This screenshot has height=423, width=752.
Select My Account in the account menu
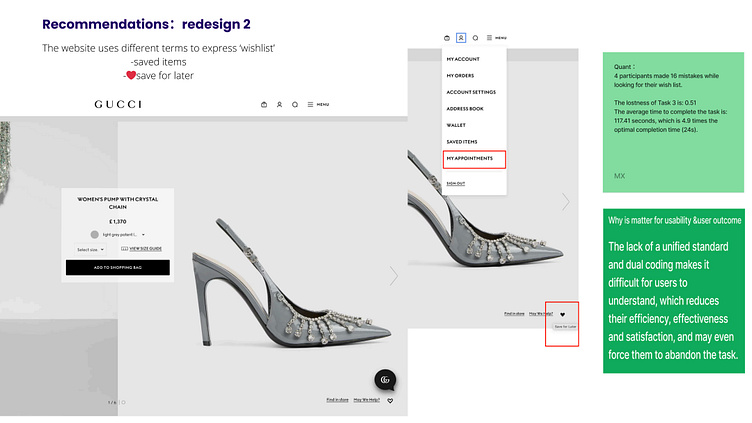coord(463,59)
